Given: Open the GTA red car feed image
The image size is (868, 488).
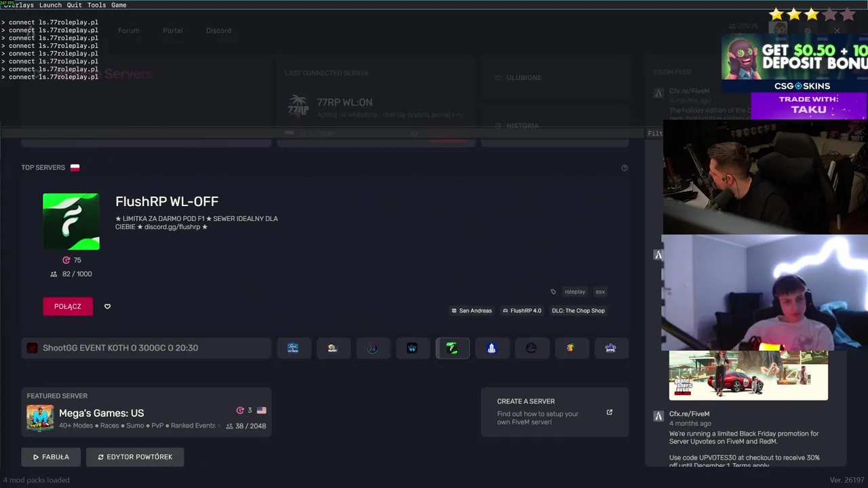Looking at the screenshot, I should pos(749,375).
